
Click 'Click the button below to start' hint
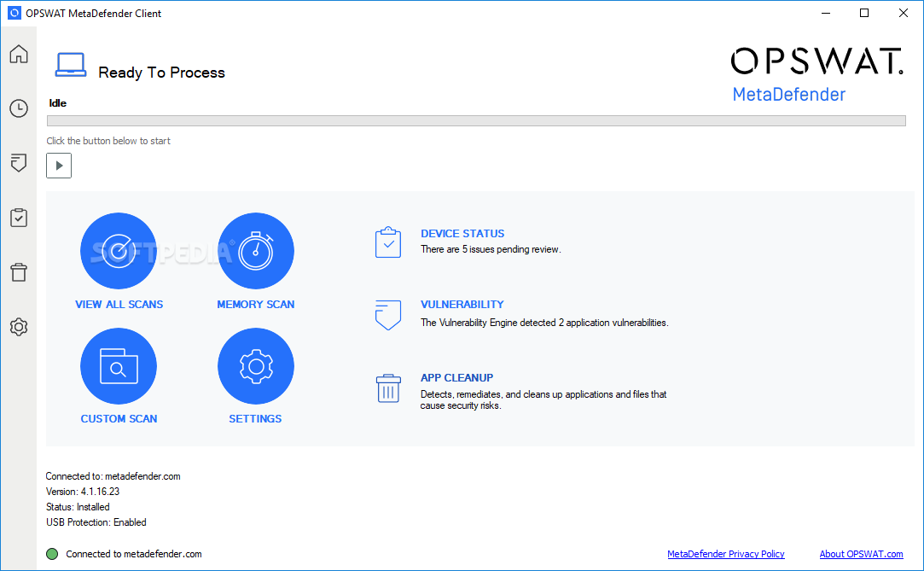(x=108, y=141)
